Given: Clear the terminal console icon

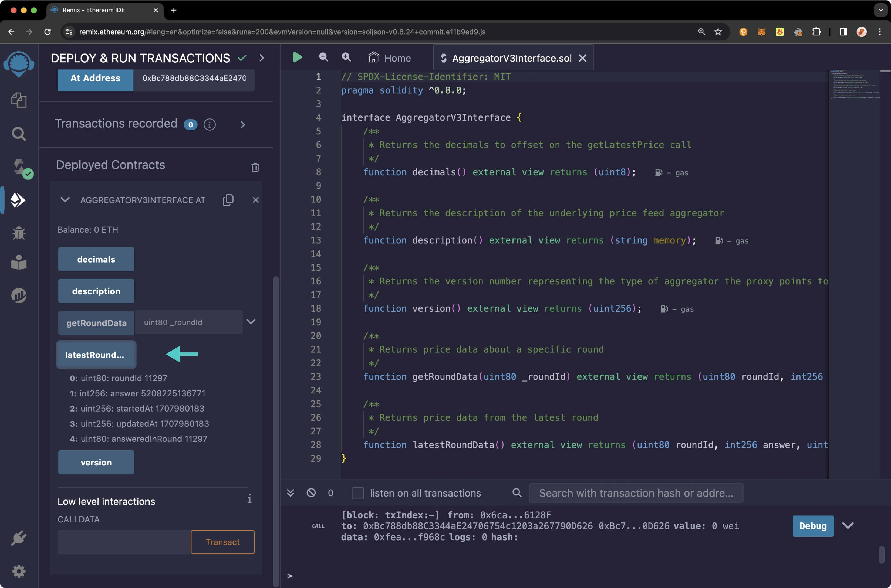Looking at the screenshot, I should point(311,493).
